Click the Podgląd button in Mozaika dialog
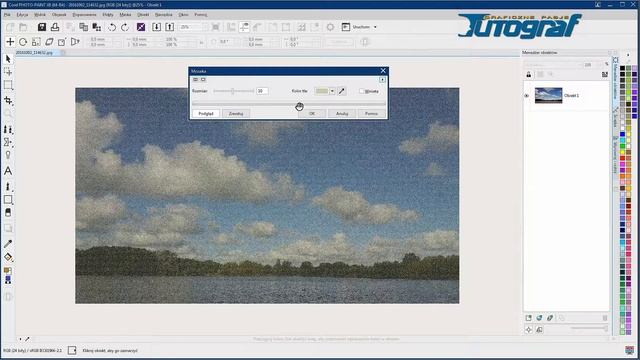The width and height of the screenshot is (640, 360). (x=206, y=113)
